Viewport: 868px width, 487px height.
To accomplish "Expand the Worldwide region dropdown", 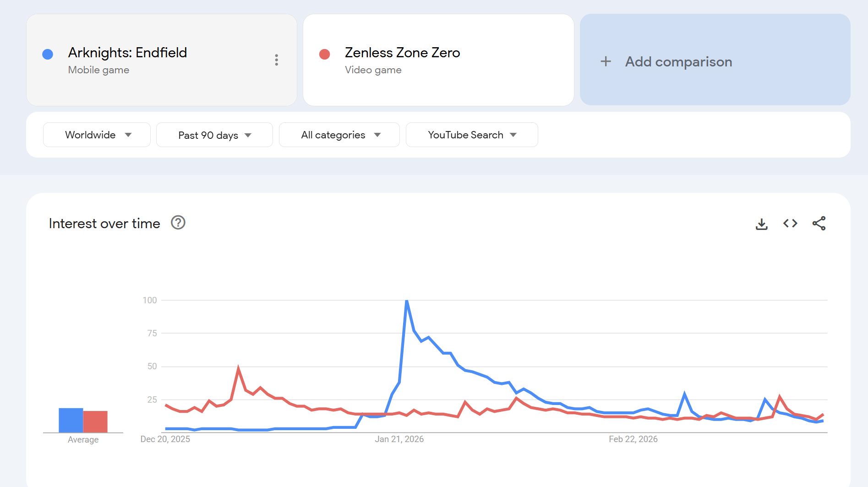I will (x=97, y=135).
